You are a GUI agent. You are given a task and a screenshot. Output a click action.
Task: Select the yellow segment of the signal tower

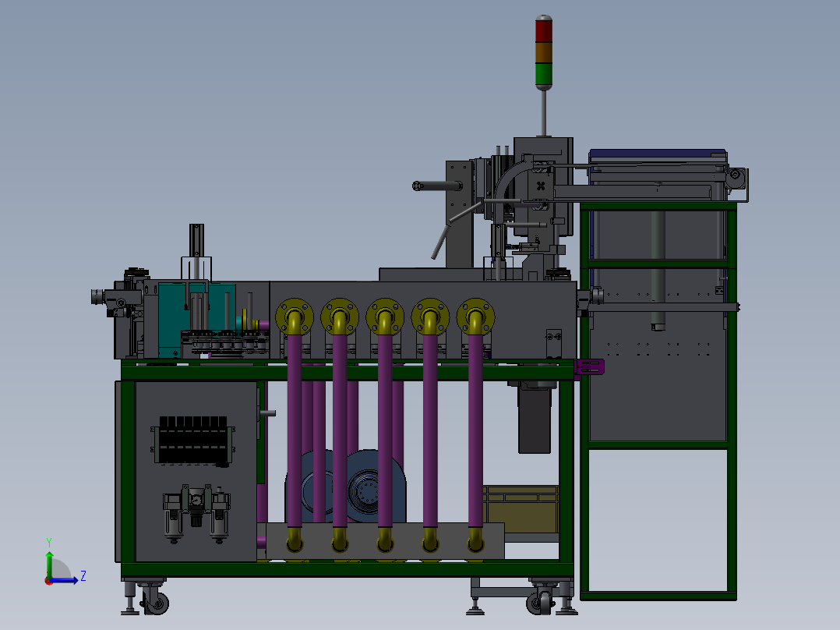coord(544,52)
